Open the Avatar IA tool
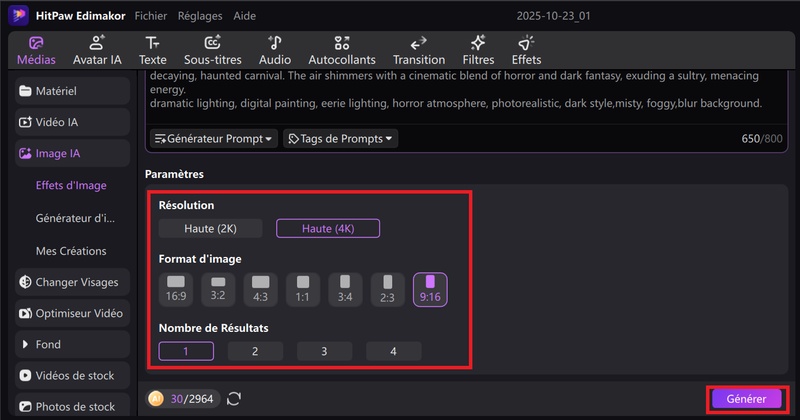Image resolution: width=800 pixels, height=420 pixels. click(97, 50)
